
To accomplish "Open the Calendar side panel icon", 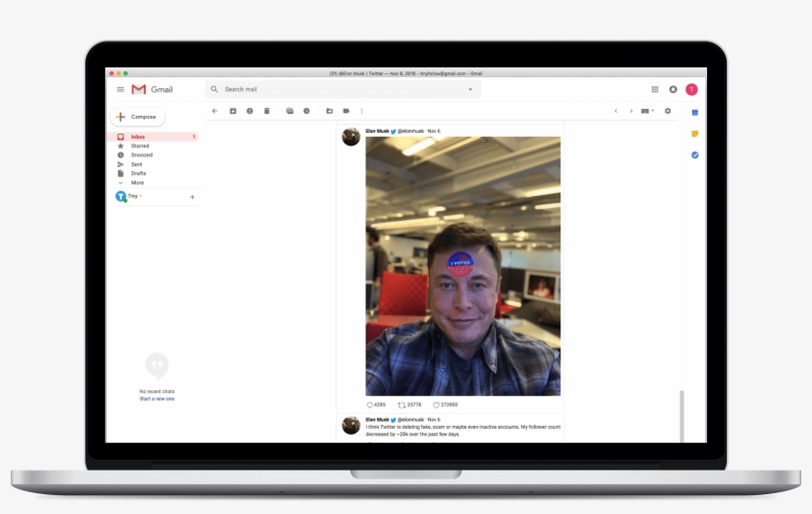I will [695, 113].
